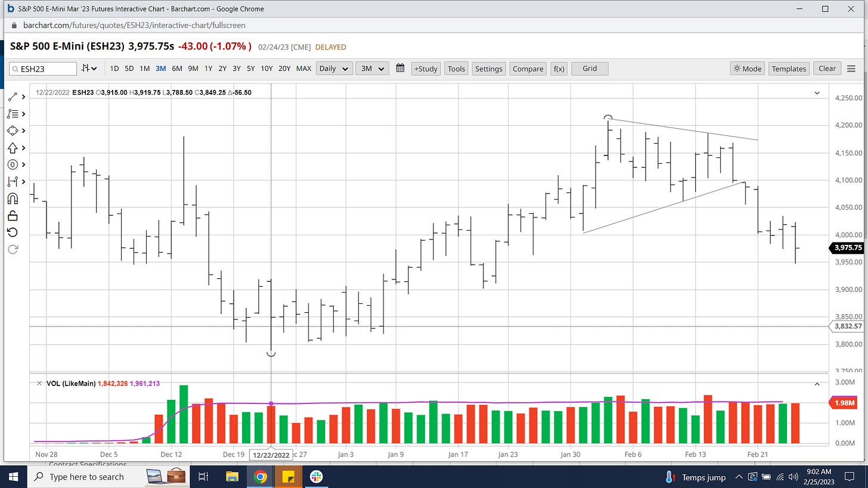Select the 3Y time range
868x488 pixels.
[x=237, y=69]
